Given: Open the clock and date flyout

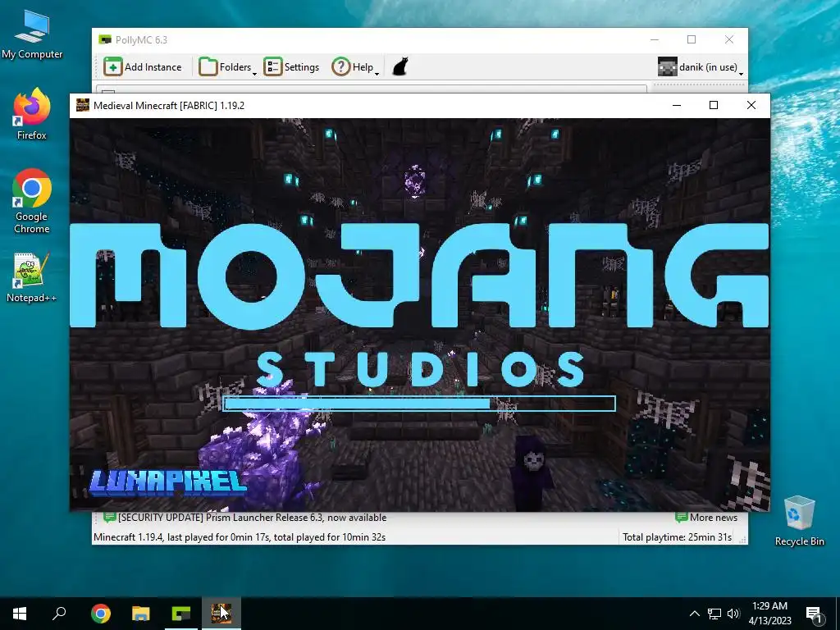Looking at the screenshot, I should tap(769, 614).
